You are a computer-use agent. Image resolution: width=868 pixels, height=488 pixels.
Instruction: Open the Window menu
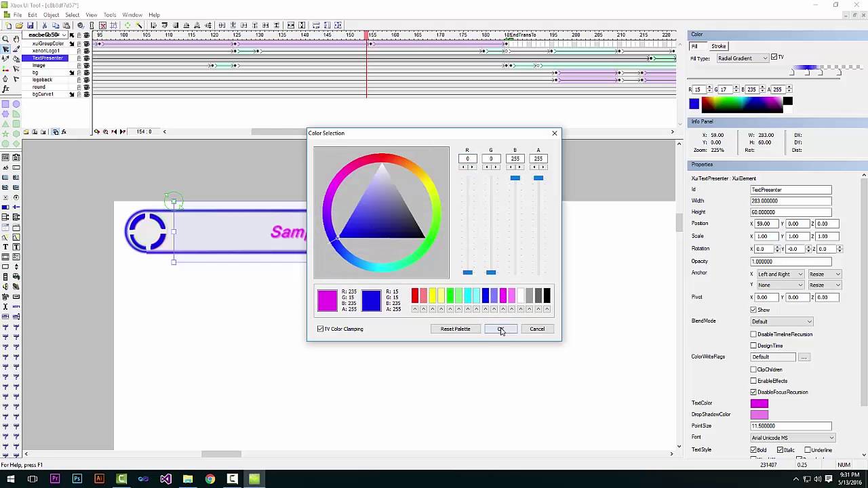click(x=132, y=15)
